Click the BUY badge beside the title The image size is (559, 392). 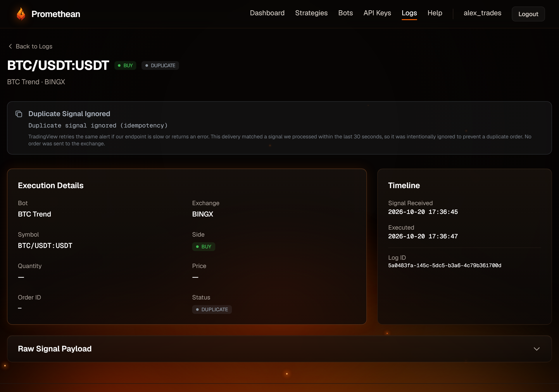(x=125, y=65)
